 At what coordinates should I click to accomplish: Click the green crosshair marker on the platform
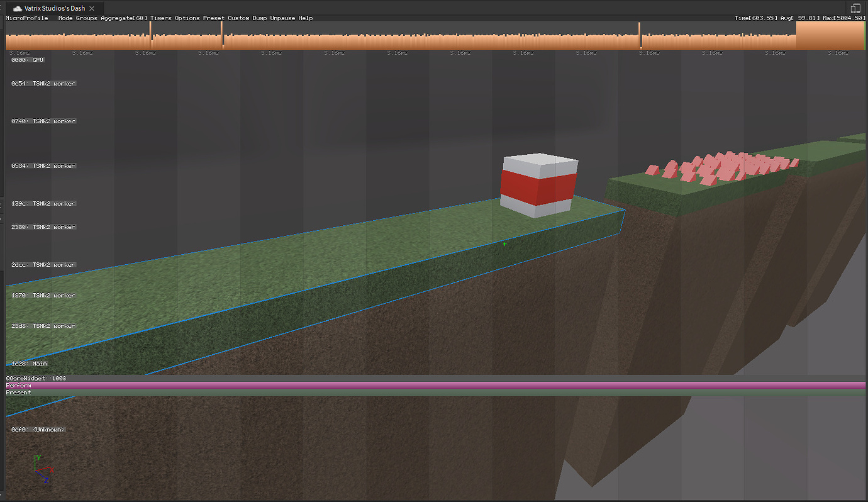tap(504, 244)
